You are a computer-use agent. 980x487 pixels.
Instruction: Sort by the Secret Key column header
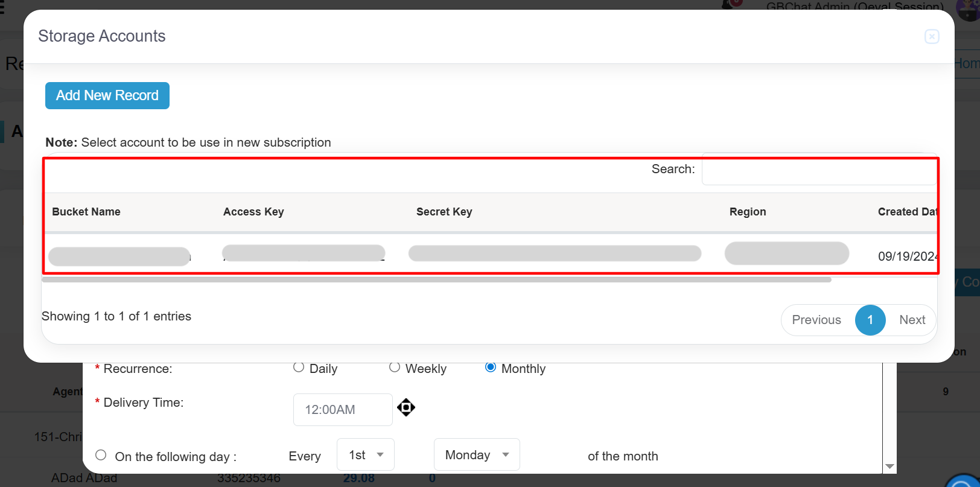click(x=444, y=212)
